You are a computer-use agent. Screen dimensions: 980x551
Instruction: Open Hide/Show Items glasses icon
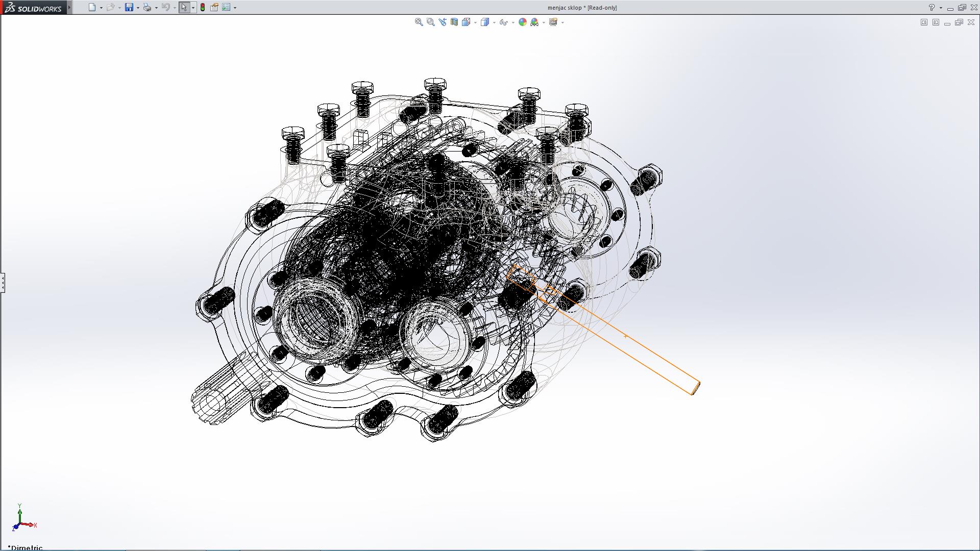503,22
